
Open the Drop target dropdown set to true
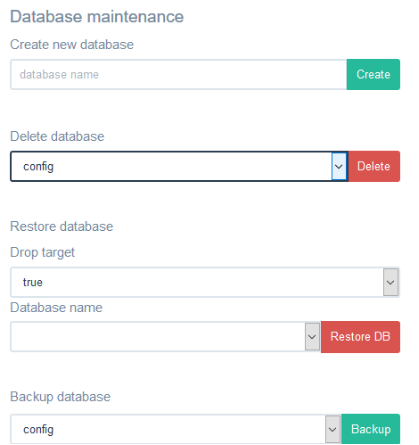(x=205, y=282)
